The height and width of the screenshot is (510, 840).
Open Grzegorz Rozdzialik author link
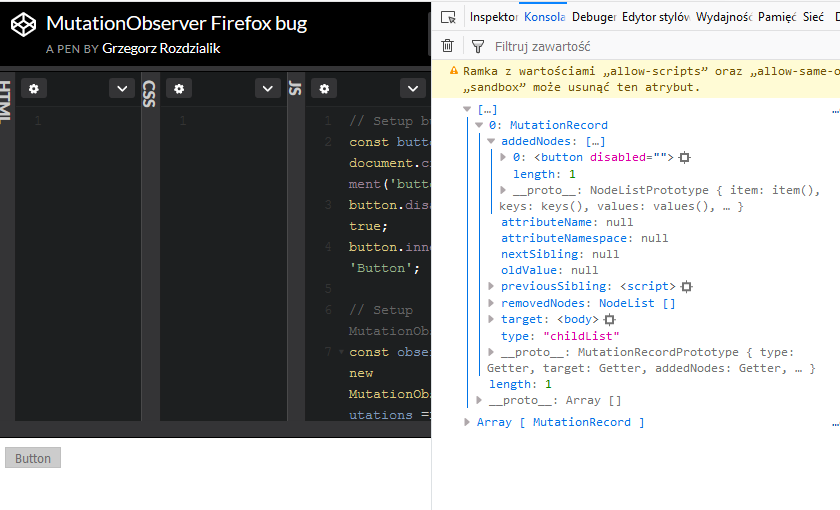(161, 48)
